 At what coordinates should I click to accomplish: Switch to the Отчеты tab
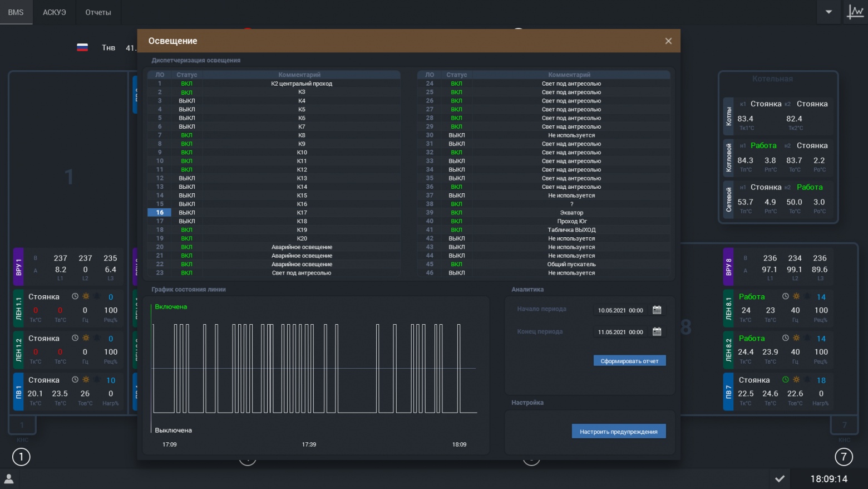tap(98, 12)
